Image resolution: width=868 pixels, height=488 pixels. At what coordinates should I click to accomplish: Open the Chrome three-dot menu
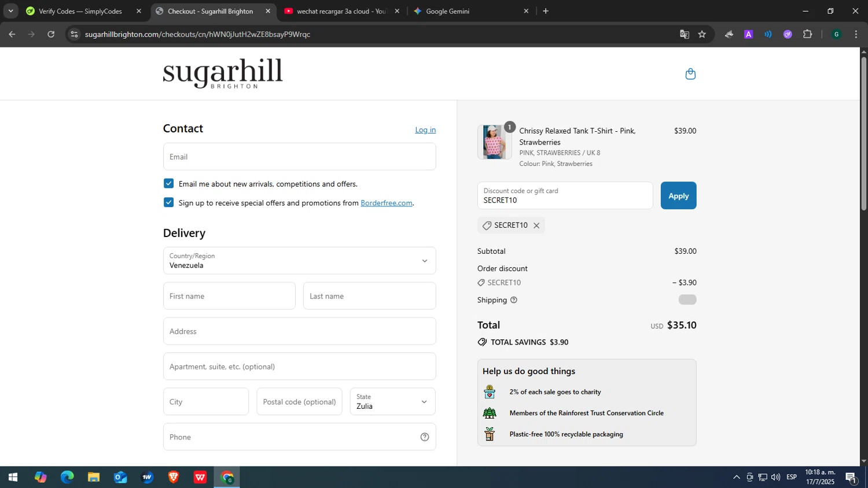tap(856, 34)
